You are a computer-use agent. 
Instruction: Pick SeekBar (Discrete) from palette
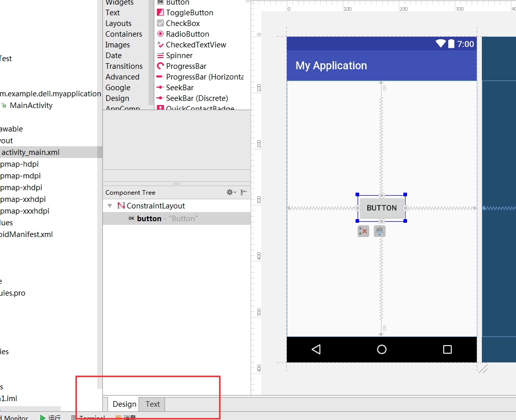(x=193, y=98)
